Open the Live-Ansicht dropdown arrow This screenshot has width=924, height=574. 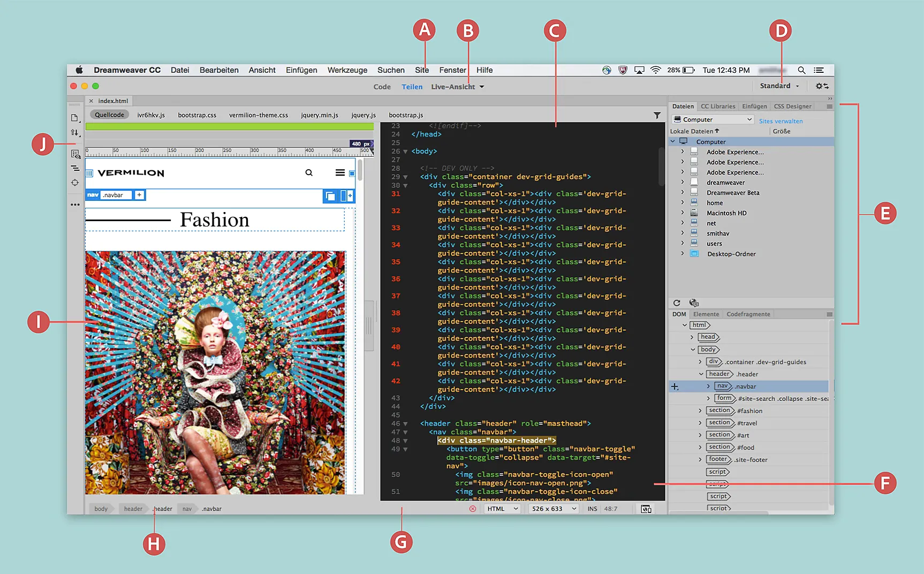[x=481, y=86]
